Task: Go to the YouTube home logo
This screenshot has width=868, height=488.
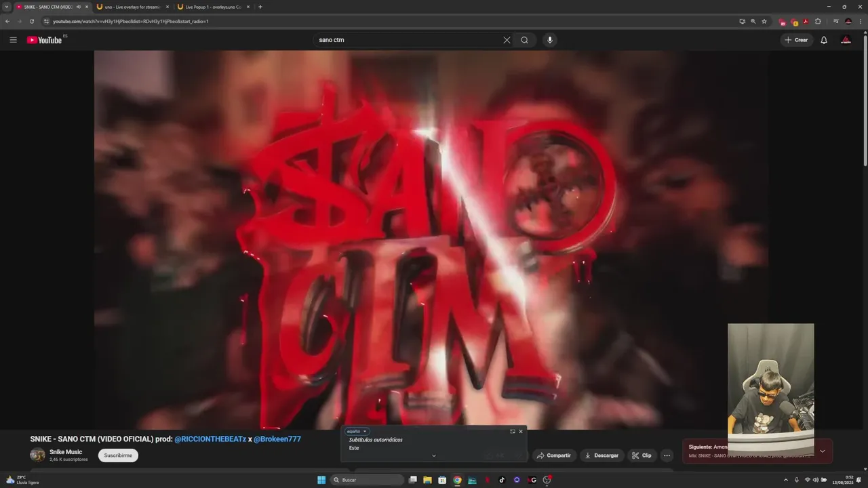Action: click(44, 40)
